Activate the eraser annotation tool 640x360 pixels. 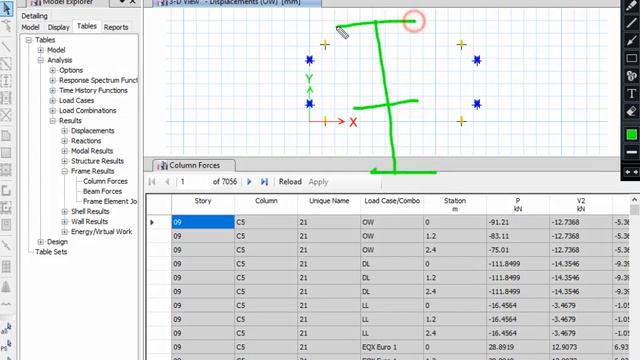[x=631, y=111]
